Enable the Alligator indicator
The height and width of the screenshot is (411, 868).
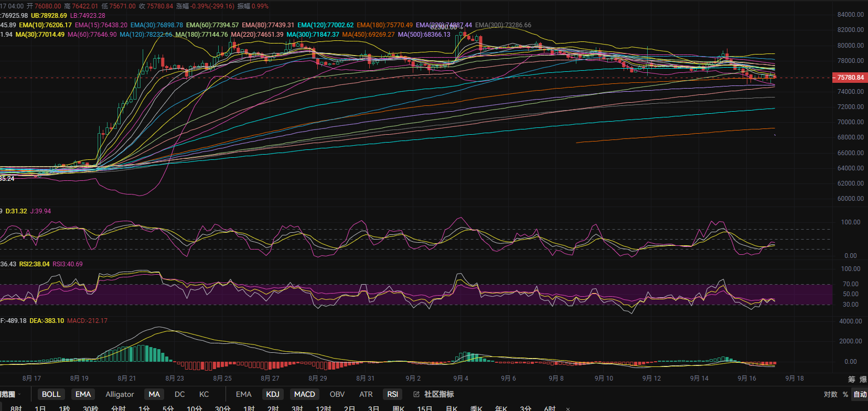click(x=120, y=394)
